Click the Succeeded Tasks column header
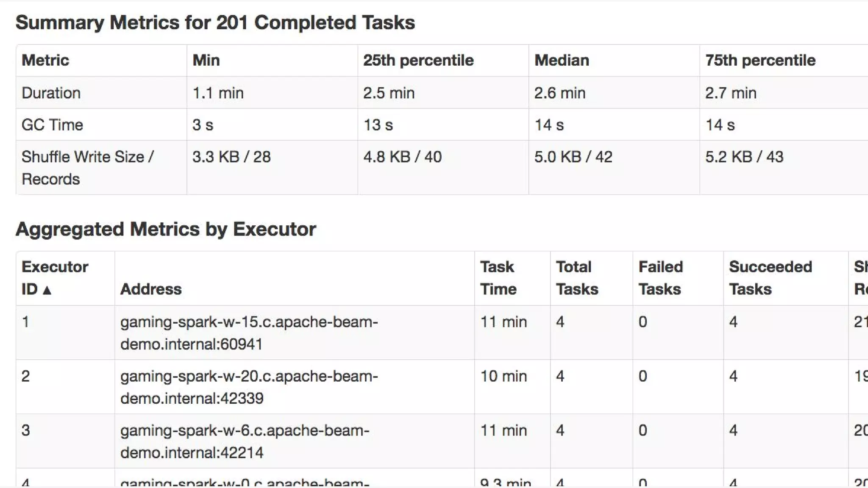Viewport: 868px width, 488px height. click(x=770, y=278)
